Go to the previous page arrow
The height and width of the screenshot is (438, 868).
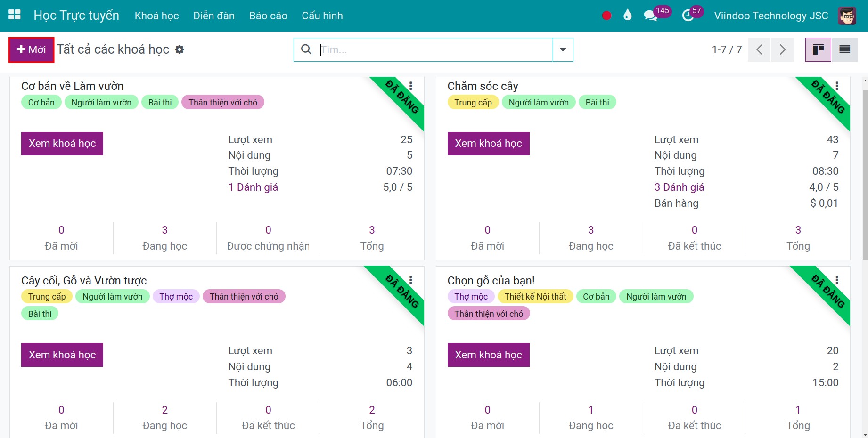tap(759, 49)
